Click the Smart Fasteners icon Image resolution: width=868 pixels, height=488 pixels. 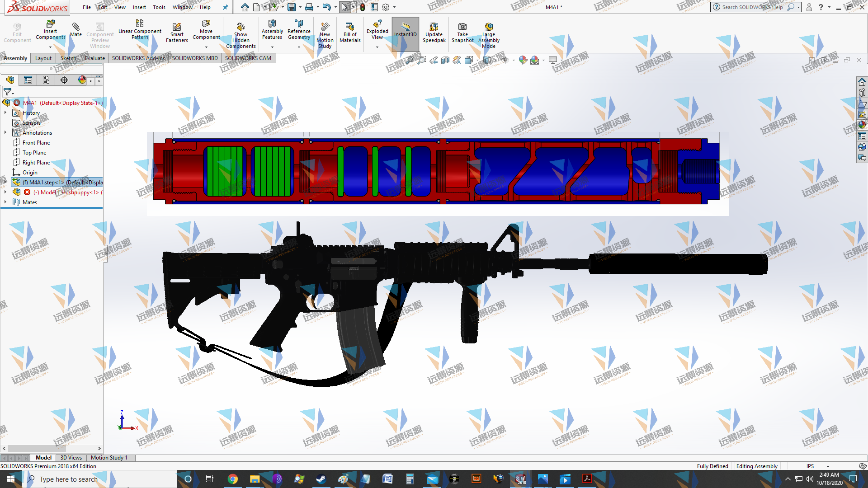177,27
